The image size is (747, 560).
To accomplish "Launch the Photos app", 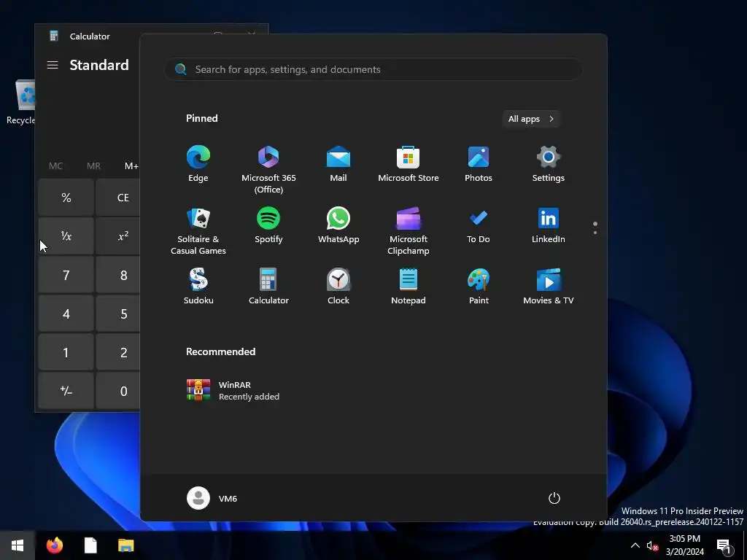I will (x=479, y=164).
